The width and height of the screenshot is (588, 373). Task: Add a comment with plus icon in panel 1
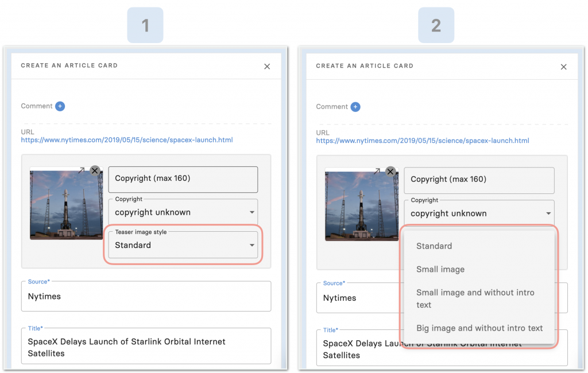click(x=60, y=106)
